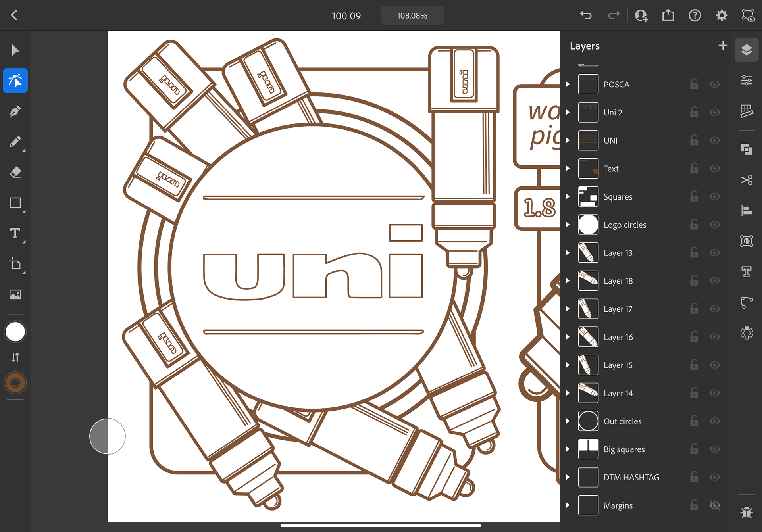Click the bug report icon
The width and height of the screenshot is (762, 532).
(x=747, y=512)
